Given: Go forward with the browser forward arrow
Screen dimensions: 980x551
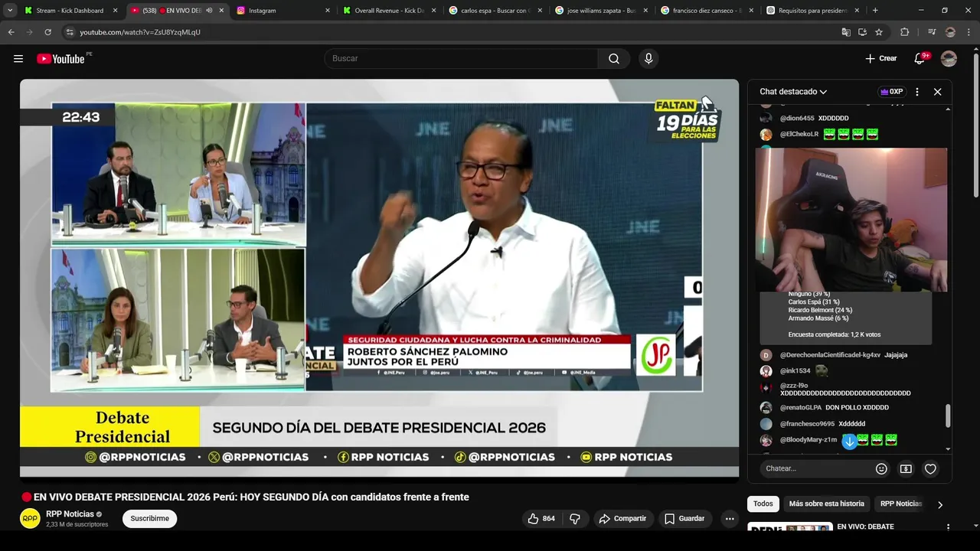Looking at the screenshot, I should tap(30, 32).
